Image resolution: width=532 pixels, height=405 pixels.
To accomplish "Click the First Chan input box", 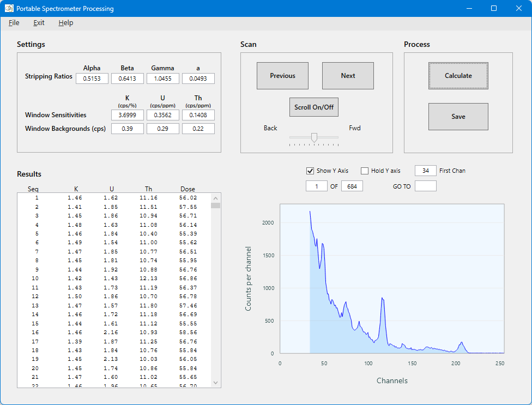I will (425, 171).
